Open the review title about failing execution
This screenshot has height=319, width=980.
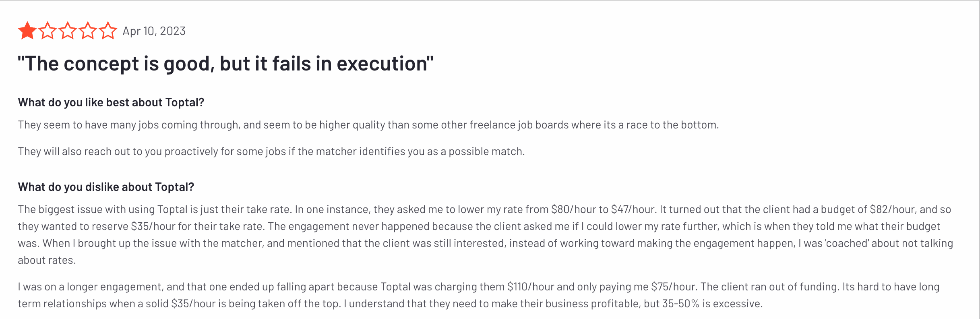[225, 64]
